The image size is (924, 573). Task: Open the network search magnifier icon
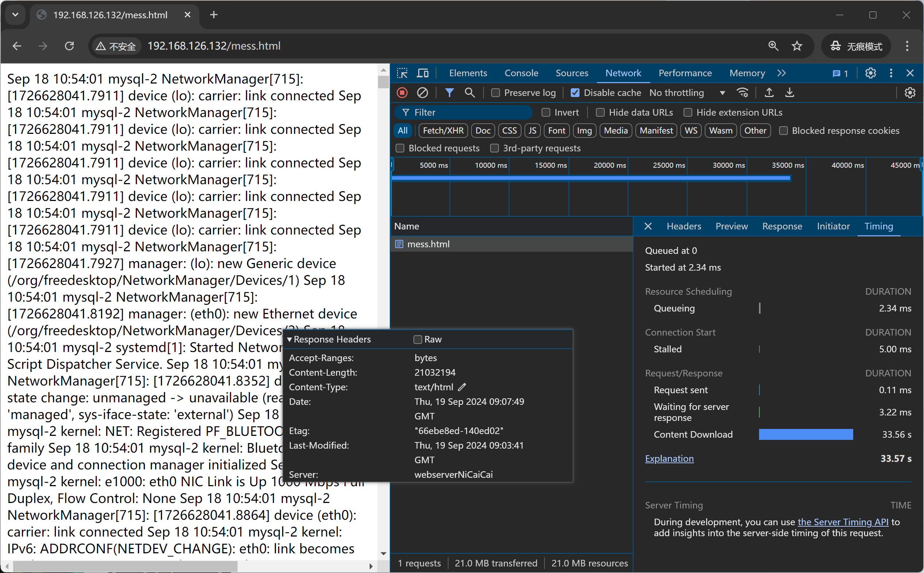point(469,93)
